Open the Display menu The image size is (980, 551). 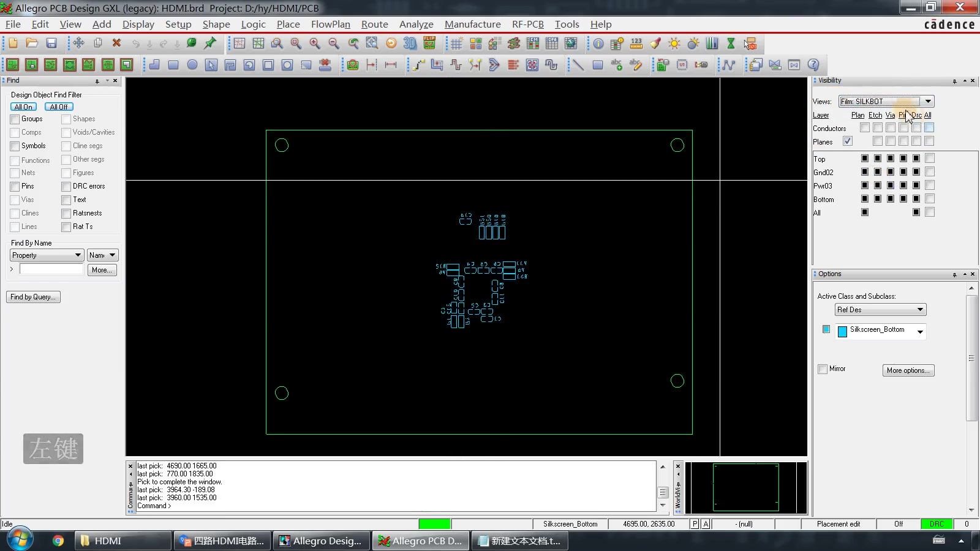tap(138, 24)
